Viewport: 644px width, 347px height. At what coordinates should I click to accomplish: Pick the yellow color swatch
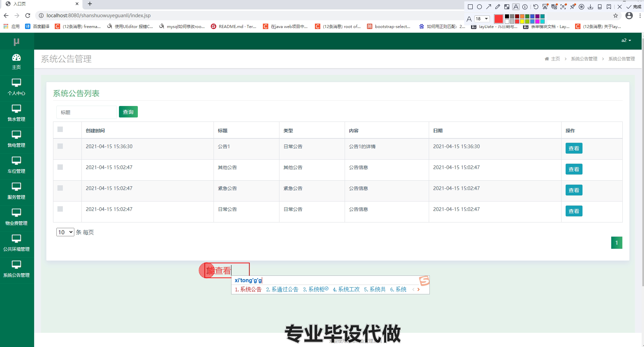(522, 21)
